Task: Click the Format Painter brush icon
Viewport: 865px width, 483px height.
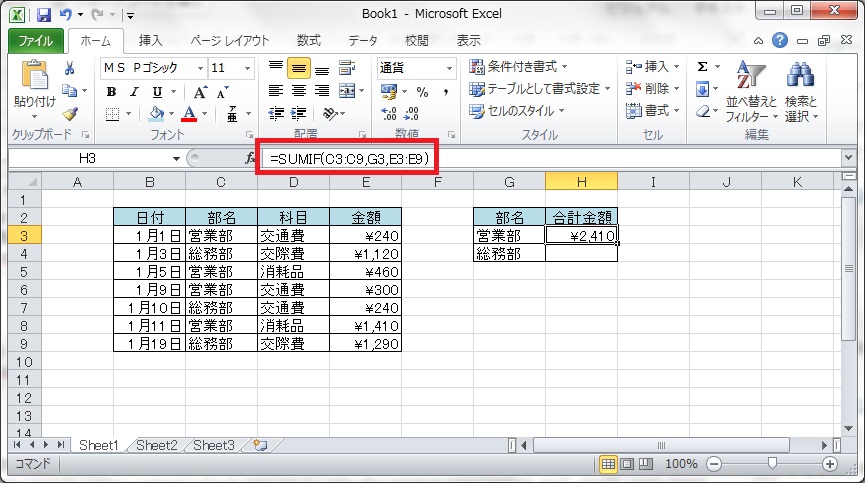Action: click(70, 114)
